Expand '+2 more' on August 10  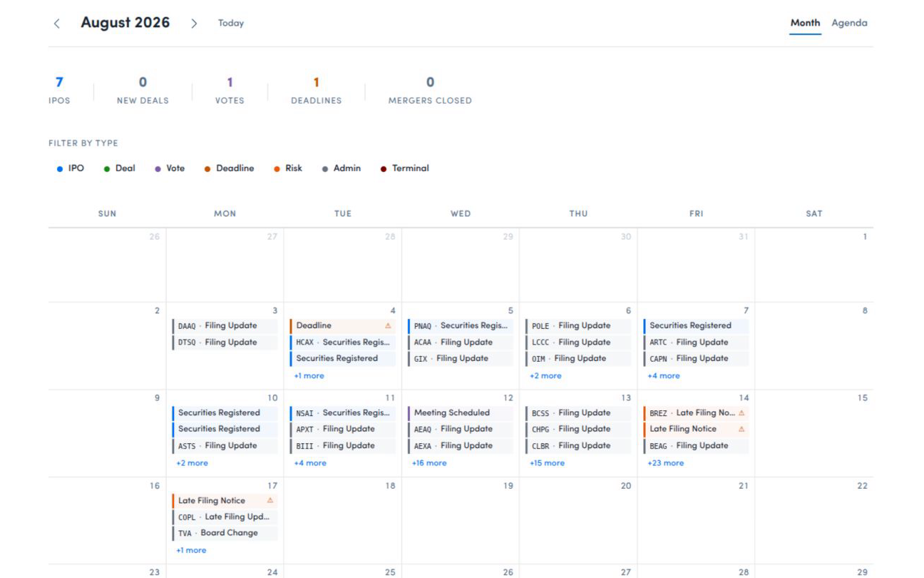click(x=192, y=463)
